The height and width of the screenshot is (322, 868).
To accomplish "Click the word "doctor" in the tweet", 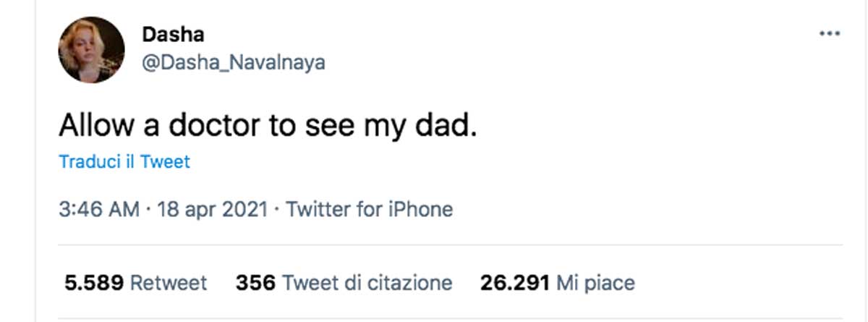I will [x=215, y=126].
